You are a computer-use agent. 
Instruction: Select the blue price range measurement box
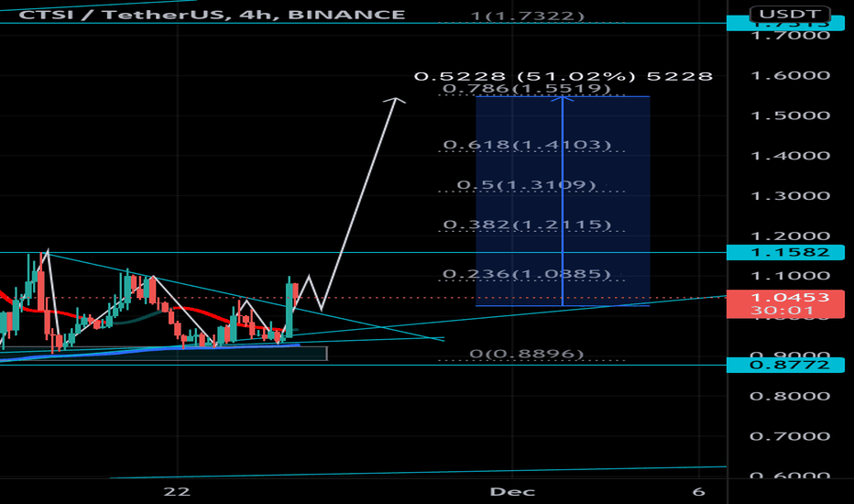tap(563, 201)
